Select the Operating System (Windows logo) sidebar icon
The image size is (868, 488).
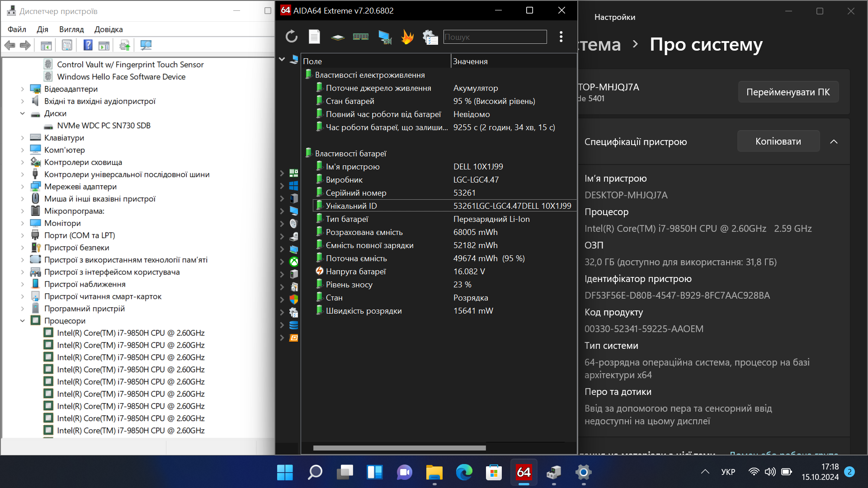[294, 186]
